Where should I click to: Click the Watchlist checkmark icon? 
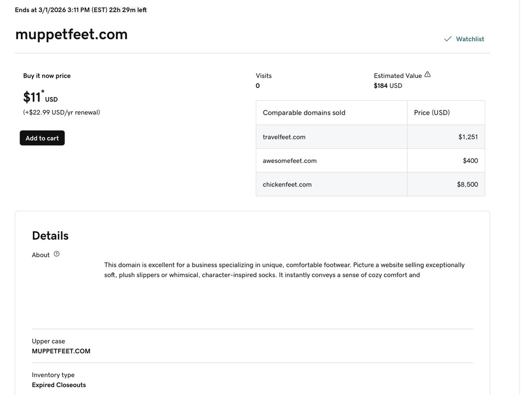(448, 39)
